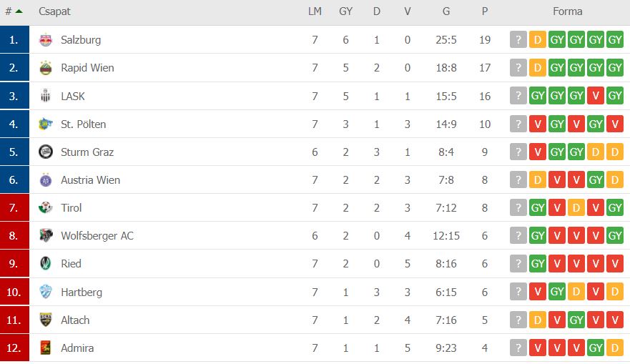Click the Rapid Wien club crest icon
Screen dimensions: 630x364
pos(46,68)
